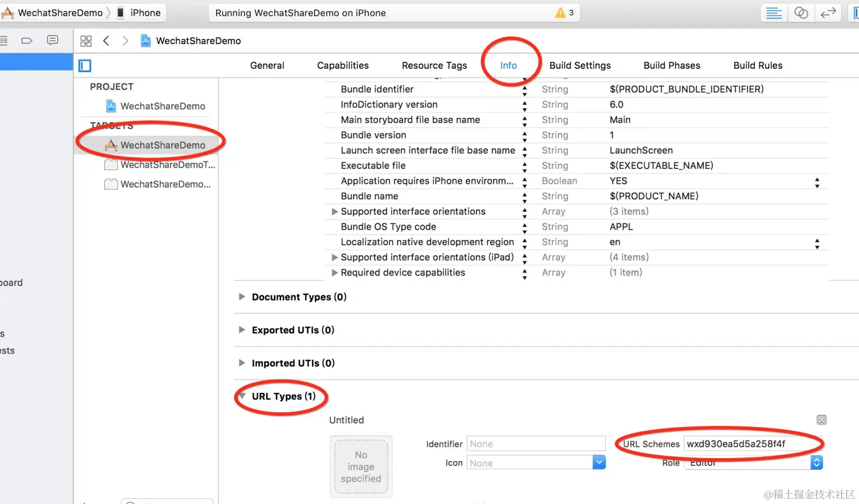Image resolution: width=859 pixels, height=504 pixels.
Task: Expand Imported UTIs (0) section
Action: tap(242, 363)
